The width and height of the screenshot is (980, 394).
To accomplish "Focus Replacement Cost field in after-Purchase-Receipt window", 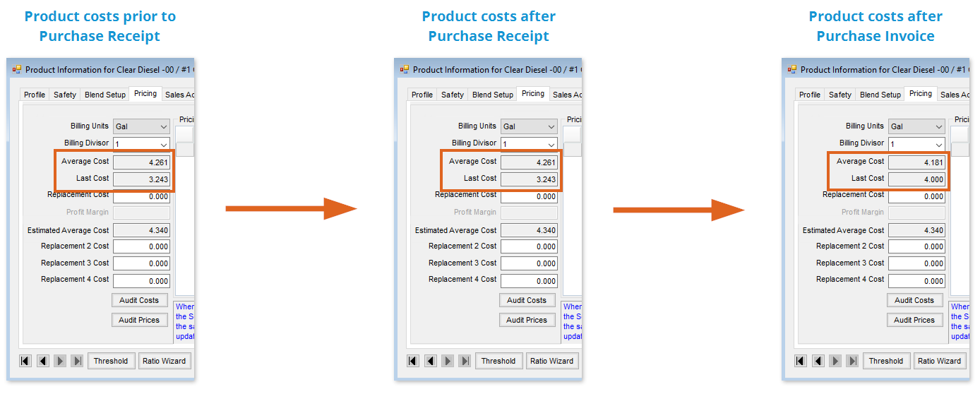I will pos(529,197).
